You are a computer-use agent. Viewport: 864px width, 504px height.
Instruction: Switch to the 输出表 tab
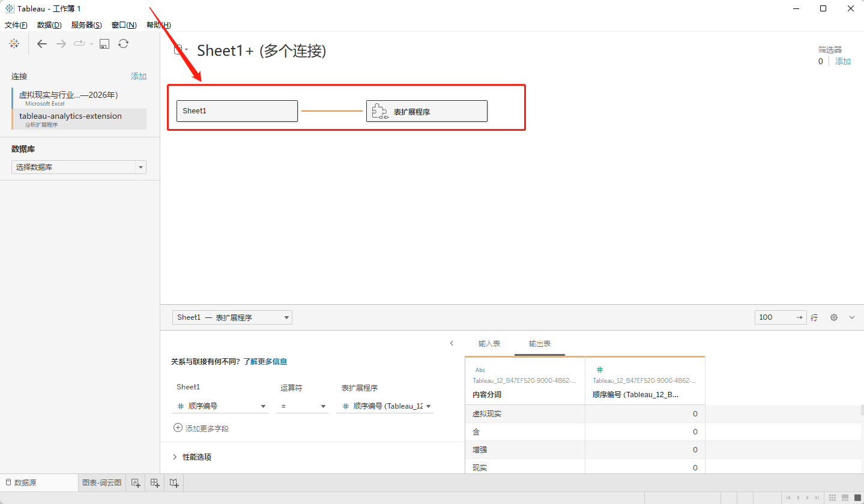[540, 344]
